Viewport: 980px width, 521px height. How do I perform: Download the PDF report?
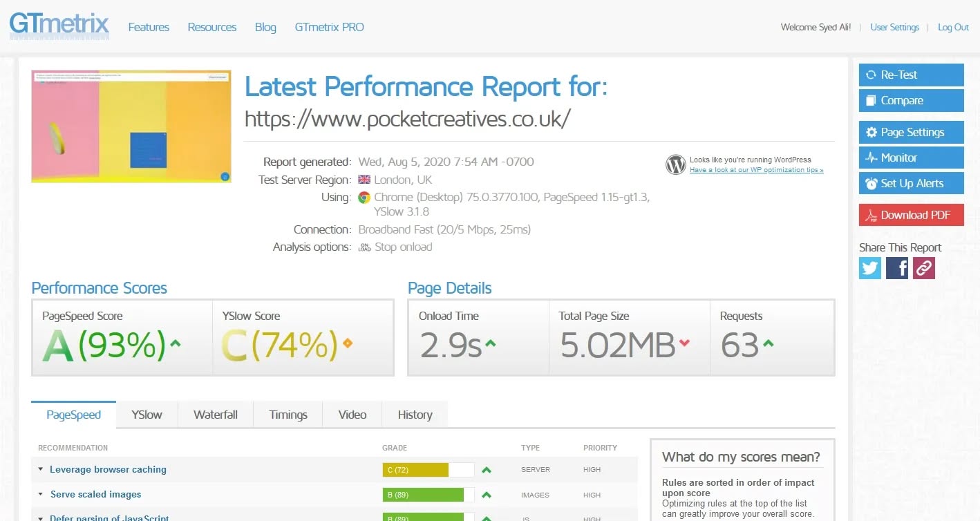(x=911, y=215)
